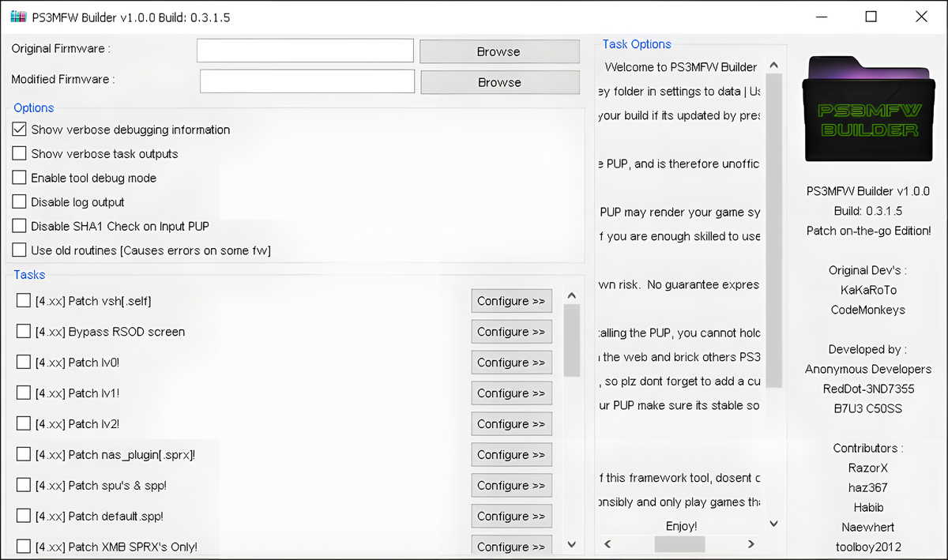This screenshot has width=948, height=560.
Task: Click the 'RedDot-3ND7355' name
Action: [868, 389]
